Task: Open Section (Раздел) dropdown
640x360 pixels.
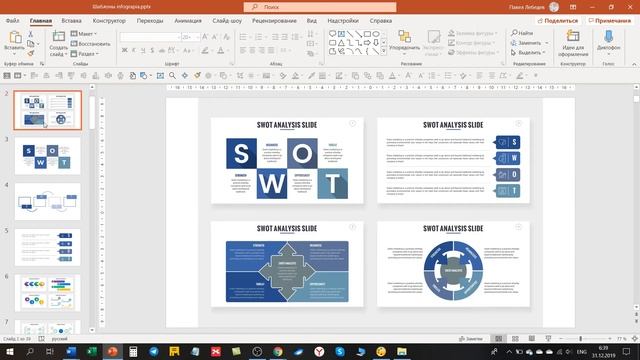Action: pyautogui.click(x=85, y=53)
